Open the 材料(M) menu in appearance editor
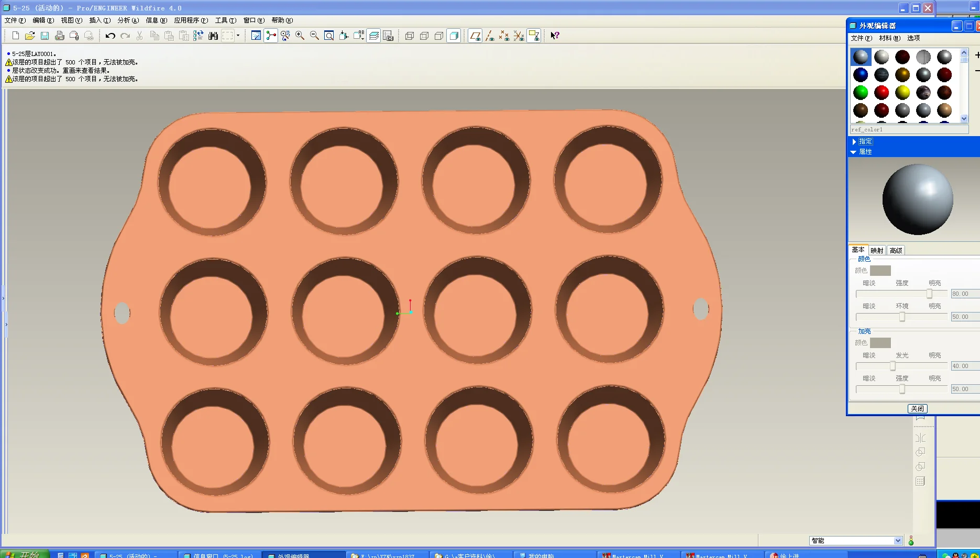This screenshot has height=558, width=980. pos(889,38)
